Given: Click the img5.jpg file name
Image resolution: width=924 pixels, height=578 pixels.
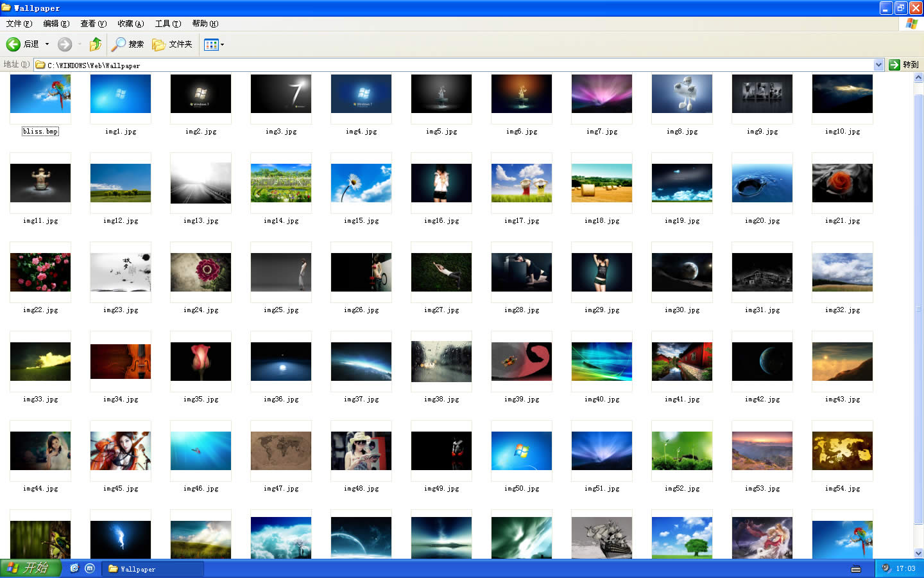Looking at the screenshot, I should pyautogui.click(x=441, y=132).
